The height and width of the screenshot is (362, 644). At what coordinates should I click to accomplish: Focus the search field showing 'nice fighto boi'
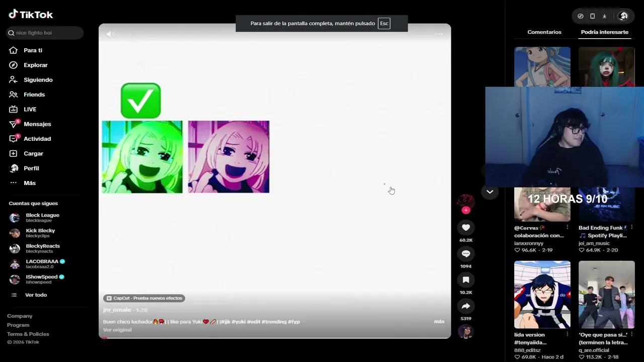(x=45, y=33)
